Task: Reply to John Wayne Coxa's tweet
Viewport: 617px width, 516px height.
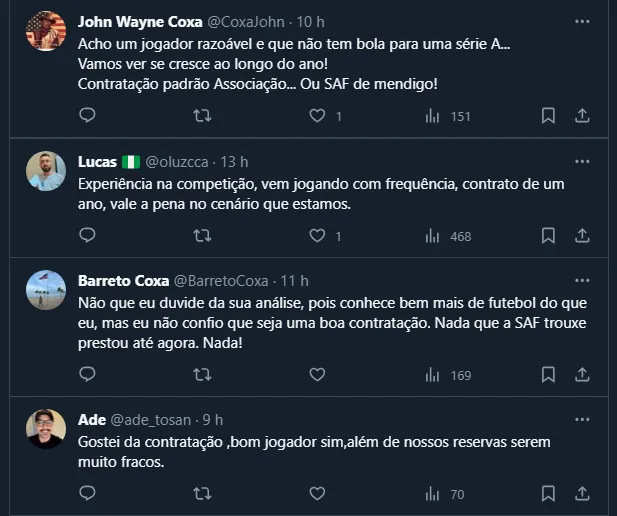Action: 87,116
